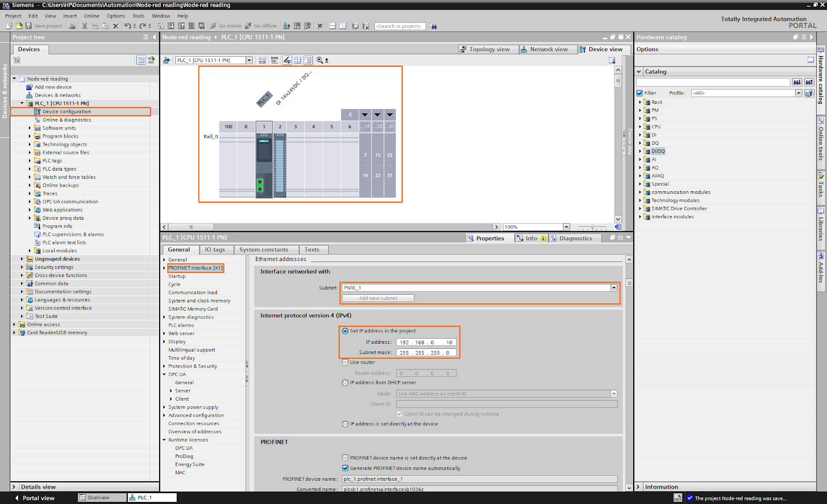The width and height of the screenshot is (827, 504).
Task: Click the Print icon in the toolbar
Action: pos(72,26)
